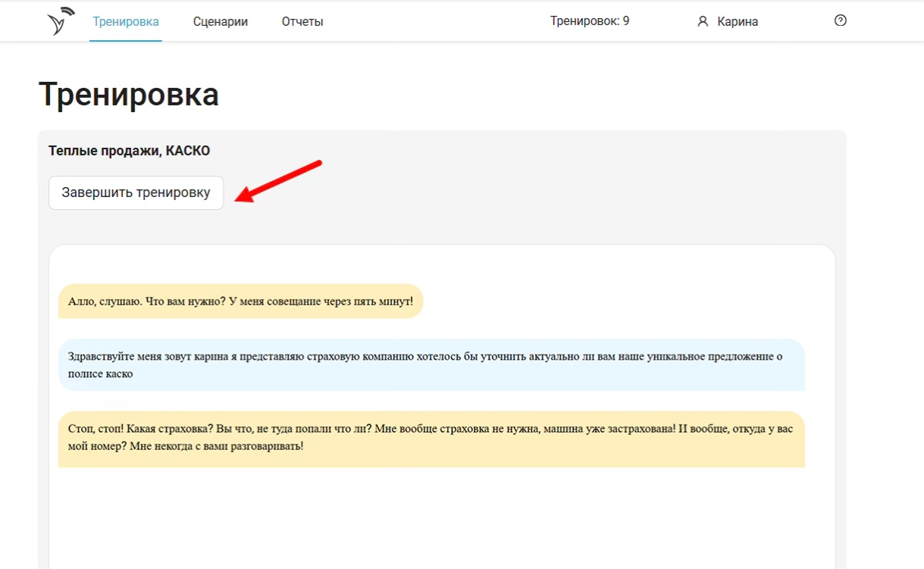Click the red arrow annotation

pos(279,181)
